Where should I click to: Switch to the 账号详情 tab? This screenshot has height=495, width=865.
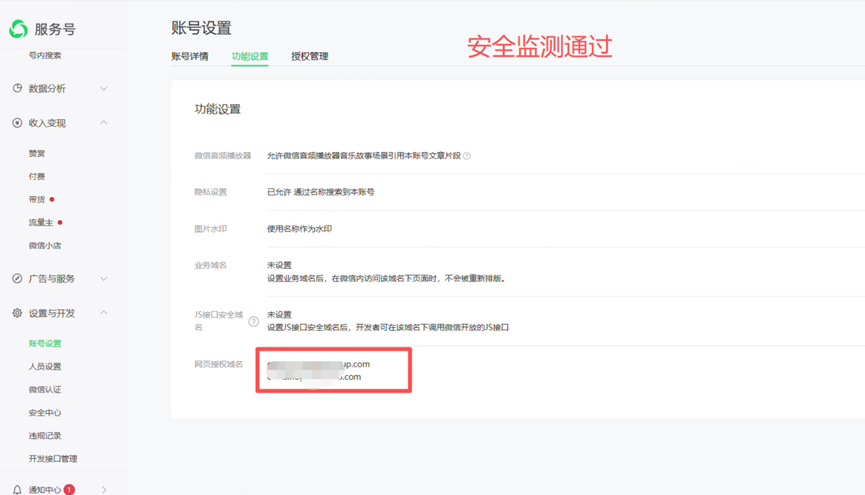click(x=190, y=57)
